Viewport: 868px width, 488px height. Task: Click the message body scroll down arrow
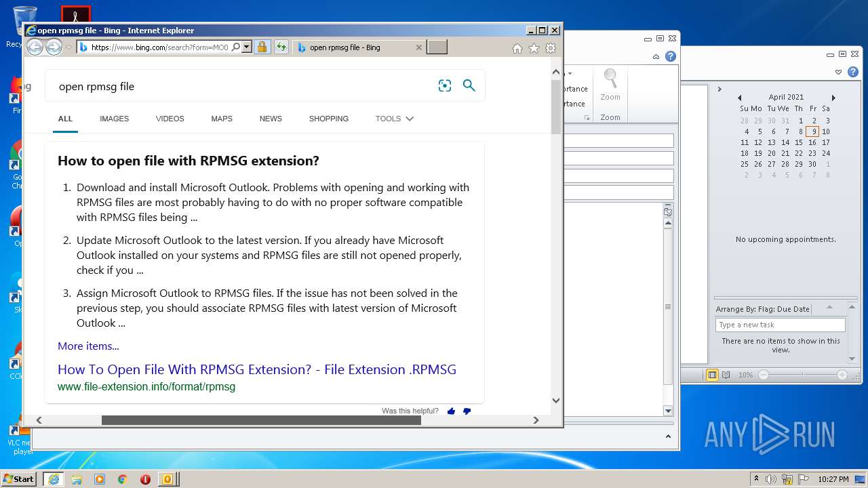668,411
